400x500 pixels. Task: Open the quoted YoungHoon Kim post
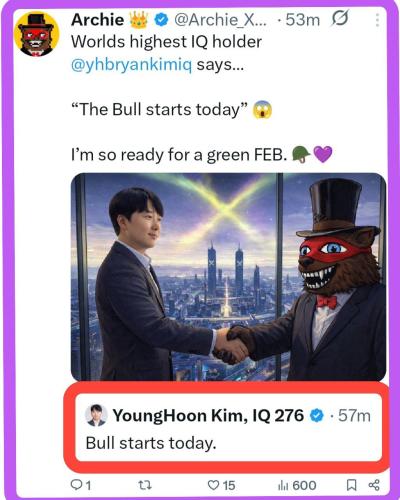228,428
